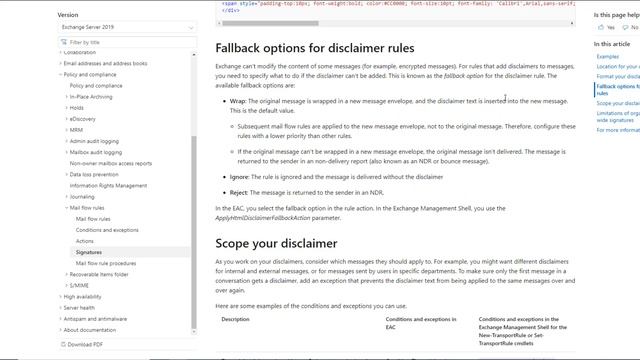The height and width of the screenshot is (360, 640).
Task: Expand Recoverable Items folder node
Action: [67, 274]
